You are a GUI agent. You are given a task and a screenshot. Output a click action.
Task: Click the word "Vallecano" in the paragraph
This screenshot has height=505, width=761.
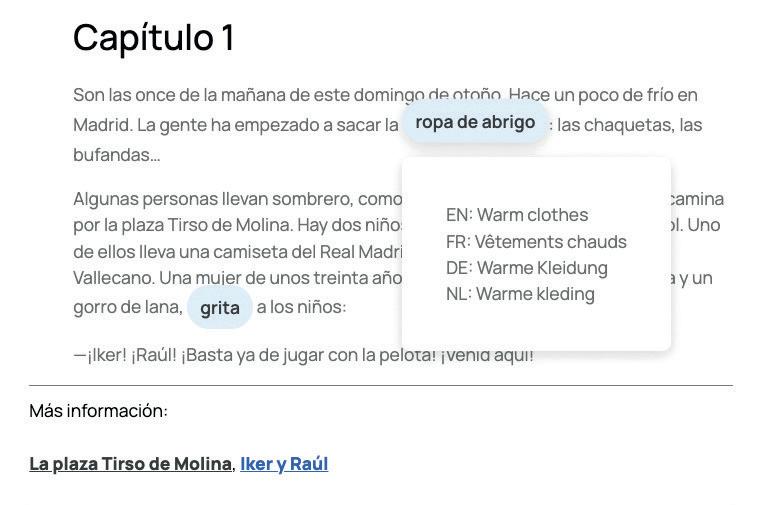(114, 278)
